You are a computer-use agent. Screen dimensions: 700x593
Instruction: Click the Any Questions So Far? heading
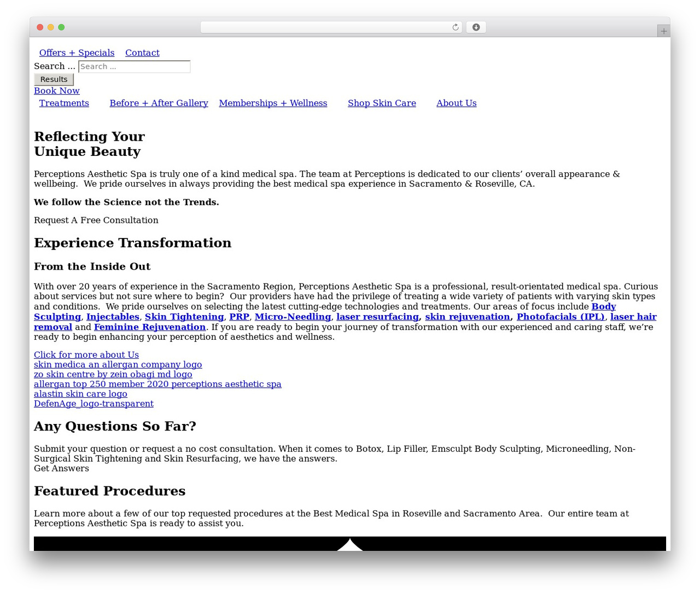point(115,426)
